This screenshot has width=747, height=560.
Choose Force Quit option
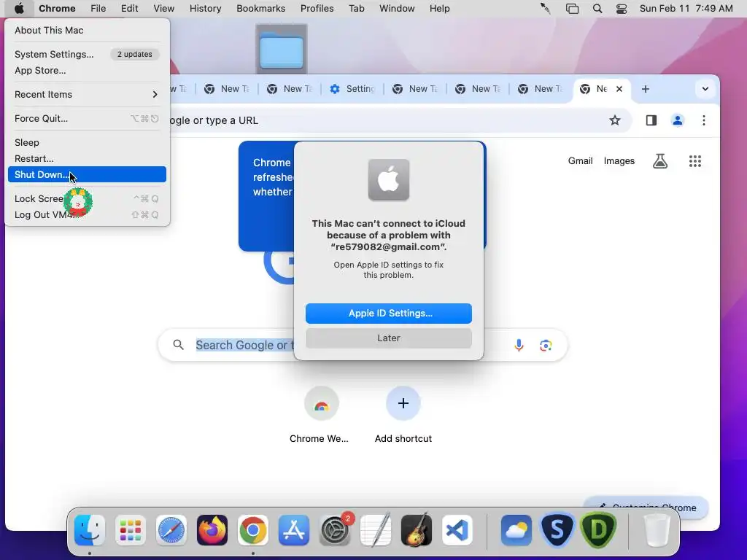88,119
